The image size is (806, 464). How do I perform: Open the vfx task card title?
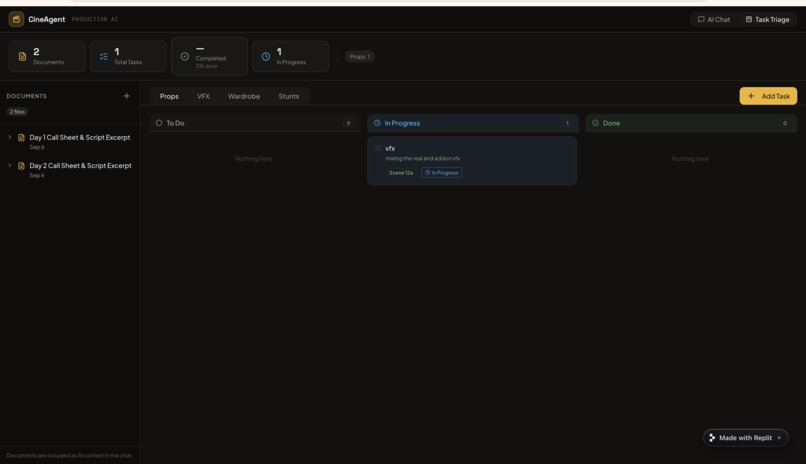coord(390,148)
